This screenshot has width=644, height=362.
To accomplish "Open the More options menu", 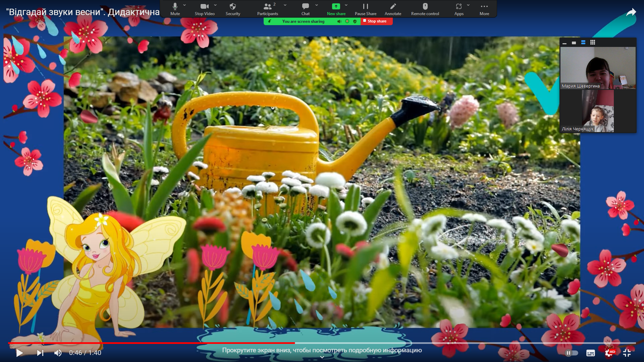I will pos(484,9).
